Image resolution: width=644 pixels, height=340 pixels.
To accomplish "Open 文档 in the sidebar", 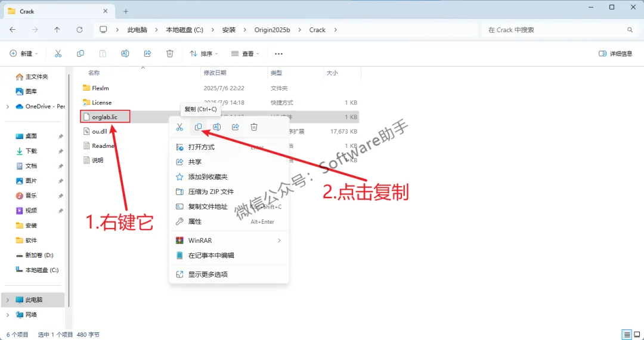I will [x=32, y=166].
